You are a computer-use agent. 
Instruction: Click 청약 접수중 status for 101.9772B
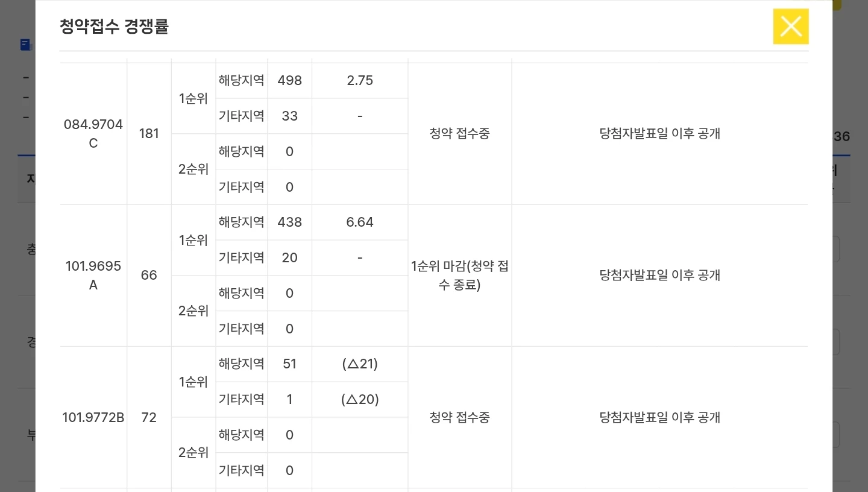[x=460, y=417]
